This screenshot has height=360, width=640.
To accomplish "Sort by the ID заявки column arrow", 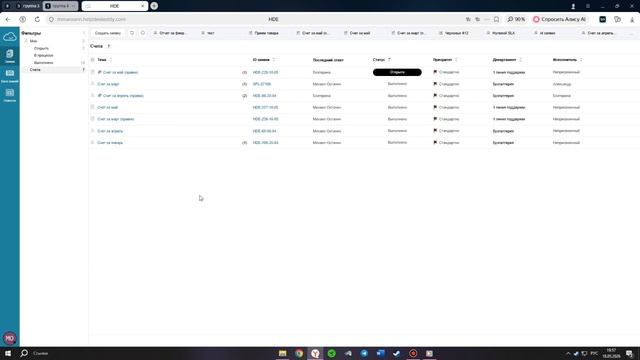I will pyautogui.click(x=274, y=60).
